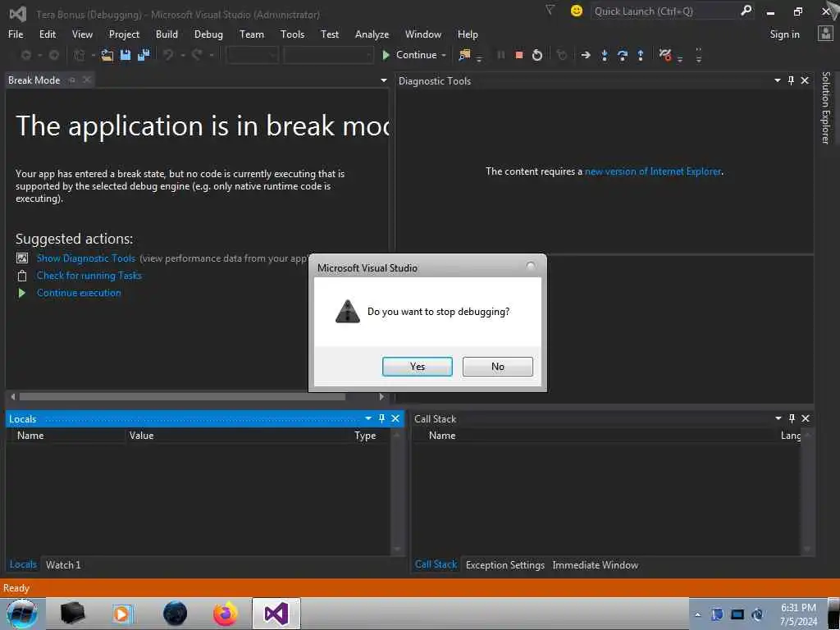840x630 pixels.
Task: Click the Save All icon
Action: pos(144,55)
